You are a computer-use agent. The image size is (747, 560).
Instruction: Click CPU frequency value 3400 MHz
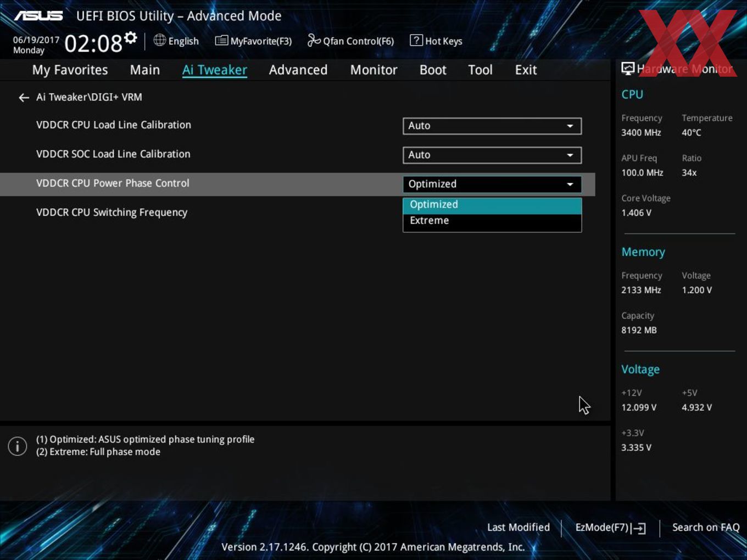click(641, 132)
